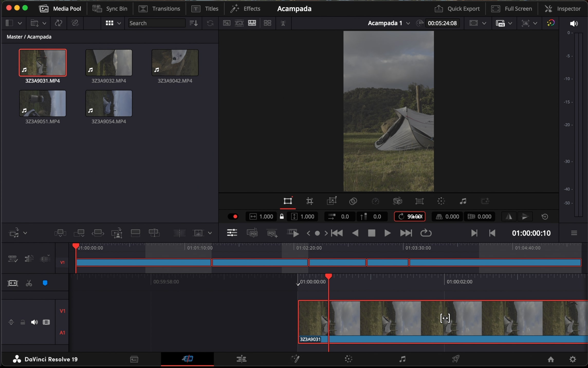Open the Dynamic Zoom tool

pos(332,201)
